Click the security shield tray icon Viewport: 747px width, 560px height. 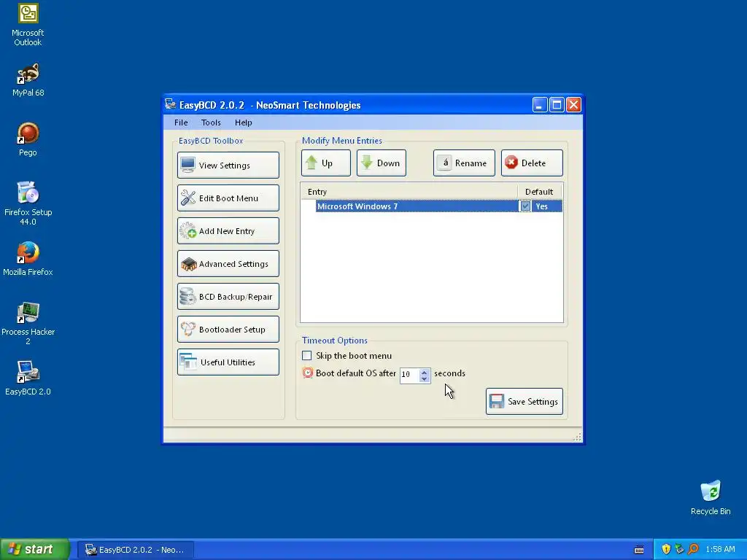pos(666,549)
